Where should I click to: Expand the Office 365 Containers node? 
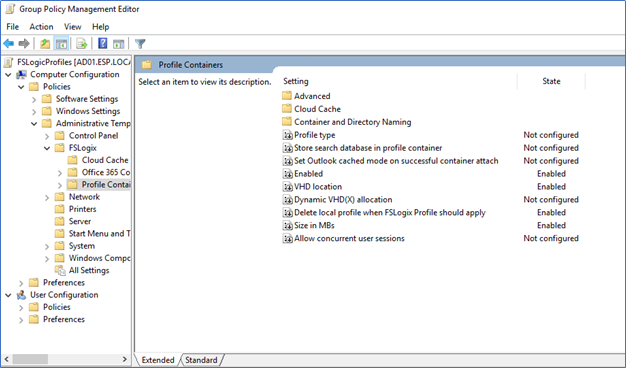click(59, 173)
